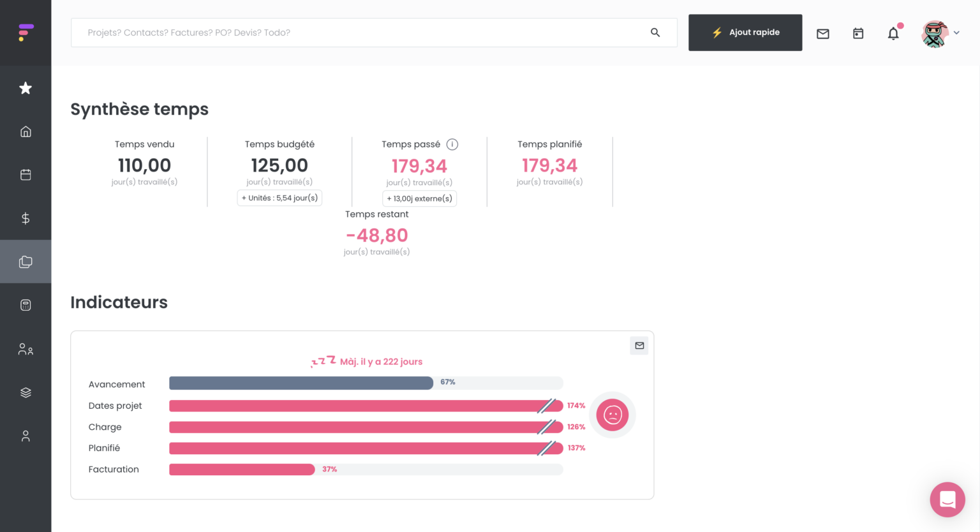Click the dollar finance icon in sidebar
Screen dimensions: 980x532
(26, 218)
